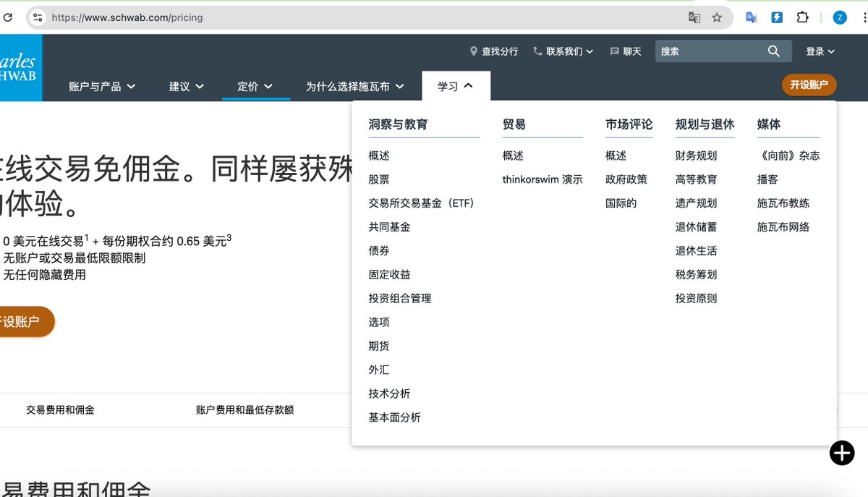Image resolution: width=868 pixels, height=497 pixels.
Task: Open the 登录 dropdown
Action: 820,51
